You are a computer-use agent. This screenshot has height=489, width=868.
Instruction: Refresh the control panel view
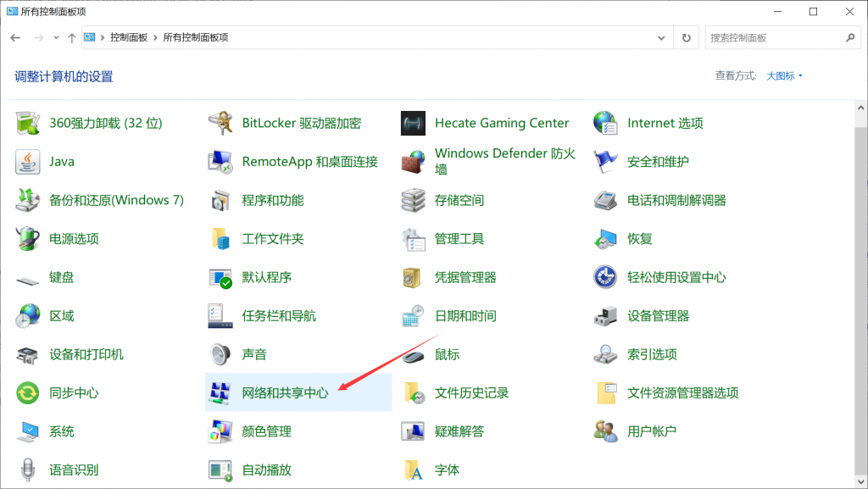687,37
